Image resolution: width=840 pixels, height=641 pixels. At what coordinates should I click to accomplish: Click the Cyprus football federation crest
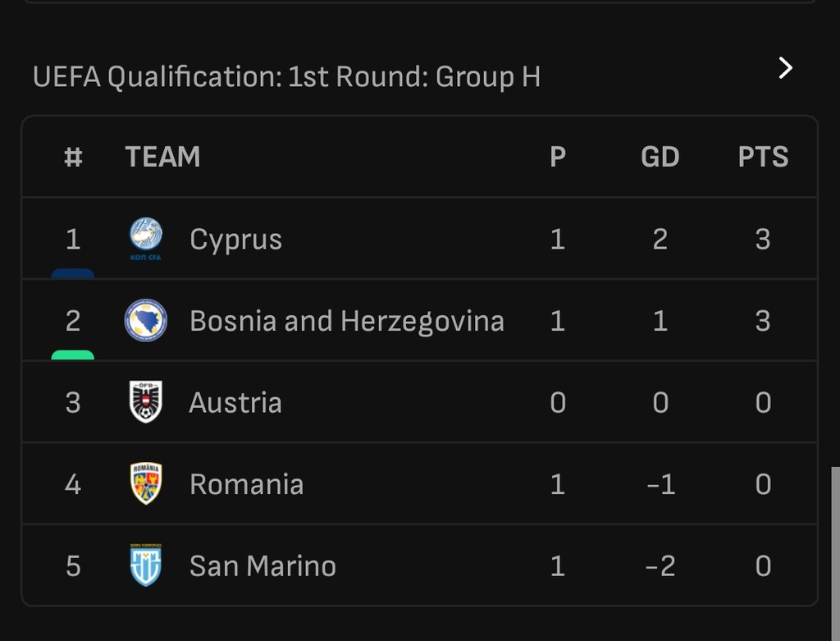(146, 239)
